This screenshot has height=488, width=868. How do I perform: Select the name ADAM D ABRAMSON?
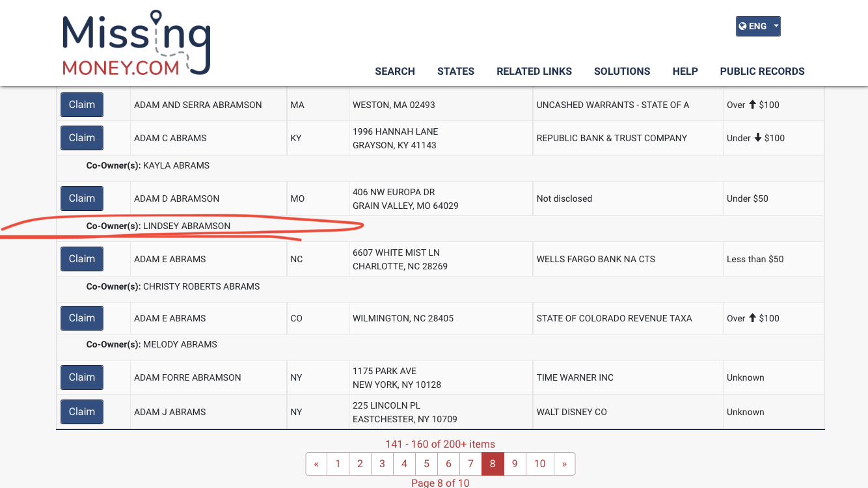[176, 198]
